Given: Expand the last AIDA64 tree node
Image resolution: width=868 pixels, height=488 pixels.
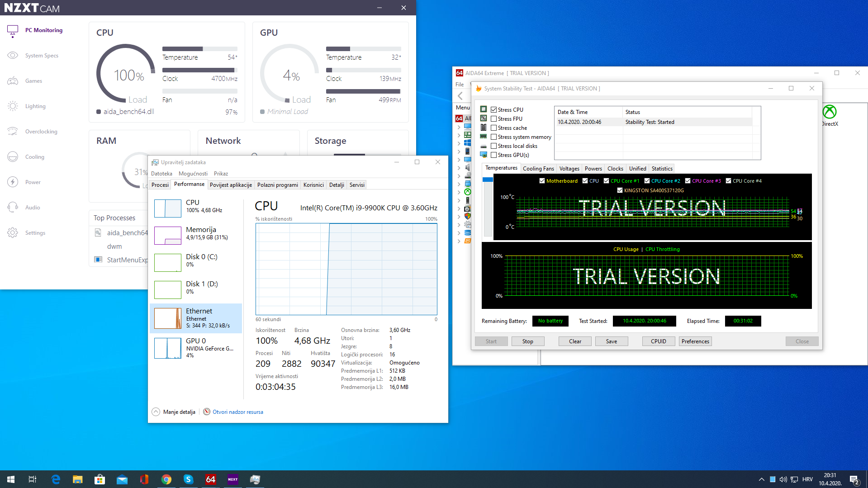Looking at the screenshot, I should pos(459,241).
